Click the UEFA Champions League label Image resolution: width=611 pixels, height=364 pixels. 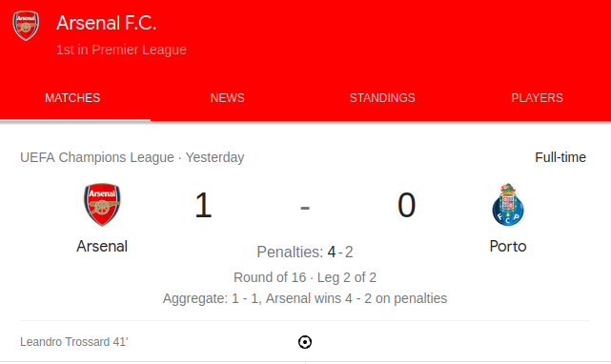point(97,157)
